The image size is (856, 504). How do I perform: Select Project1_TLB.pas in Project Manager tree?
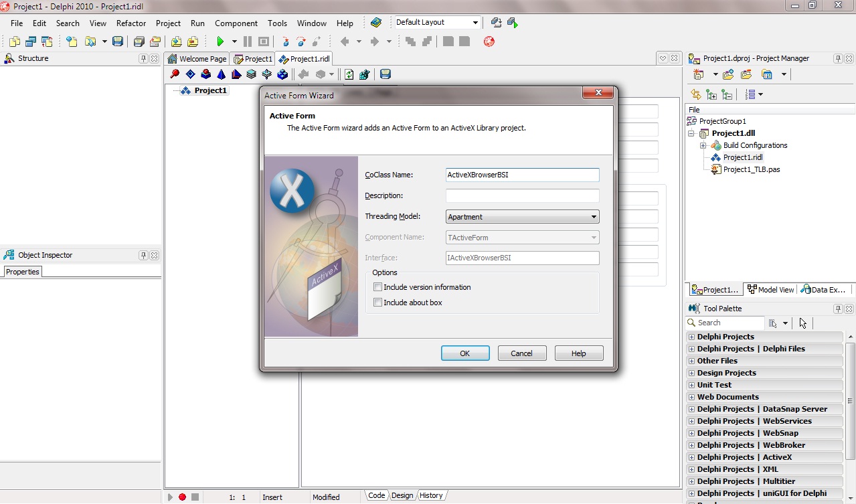(752, 169)
